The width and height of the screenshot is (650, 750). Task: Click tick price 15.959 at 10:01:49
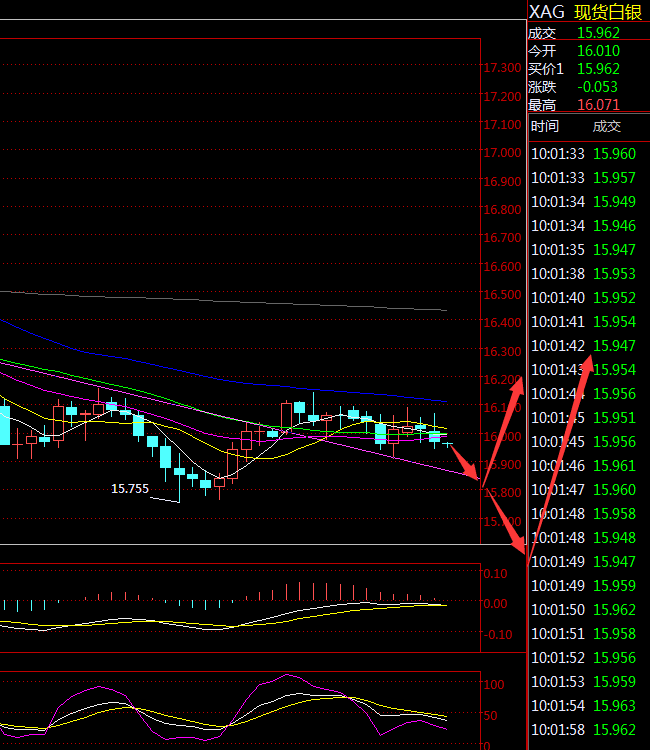(615, 585)
